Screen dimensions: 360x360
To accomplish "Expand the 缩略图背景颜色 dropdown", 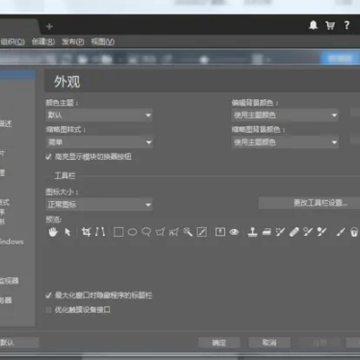I will pyautogui.click(x=285, y=142).
